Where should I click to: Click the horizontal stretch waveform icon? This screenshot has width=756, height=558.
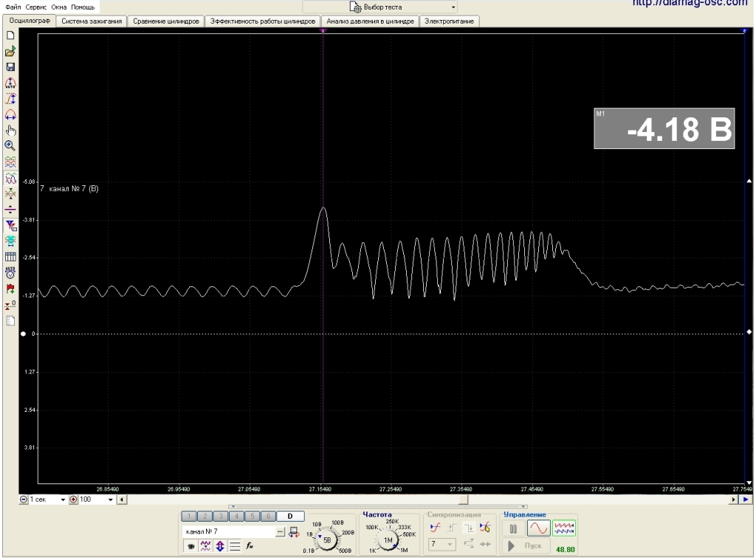coord(10,114)
